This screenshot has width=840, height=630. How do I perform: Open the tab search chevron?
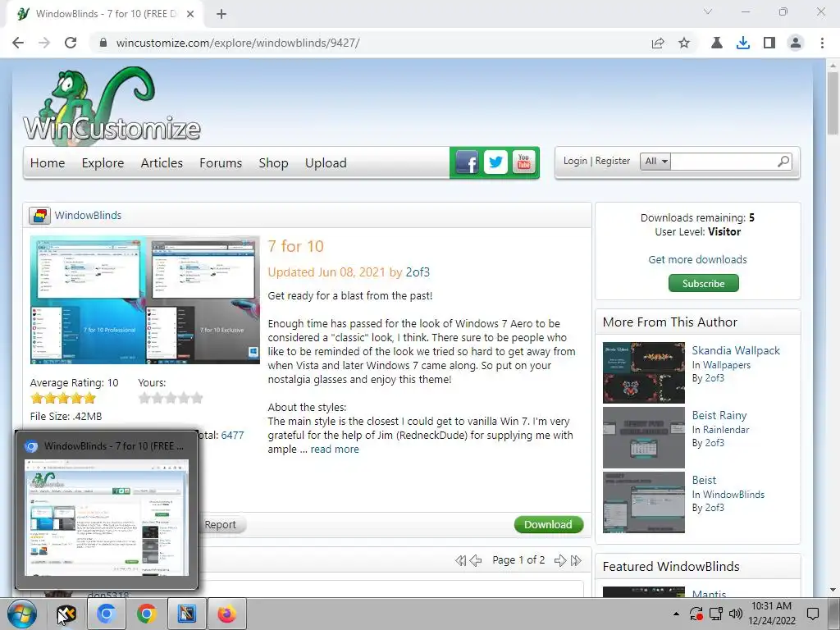point(708,11)
